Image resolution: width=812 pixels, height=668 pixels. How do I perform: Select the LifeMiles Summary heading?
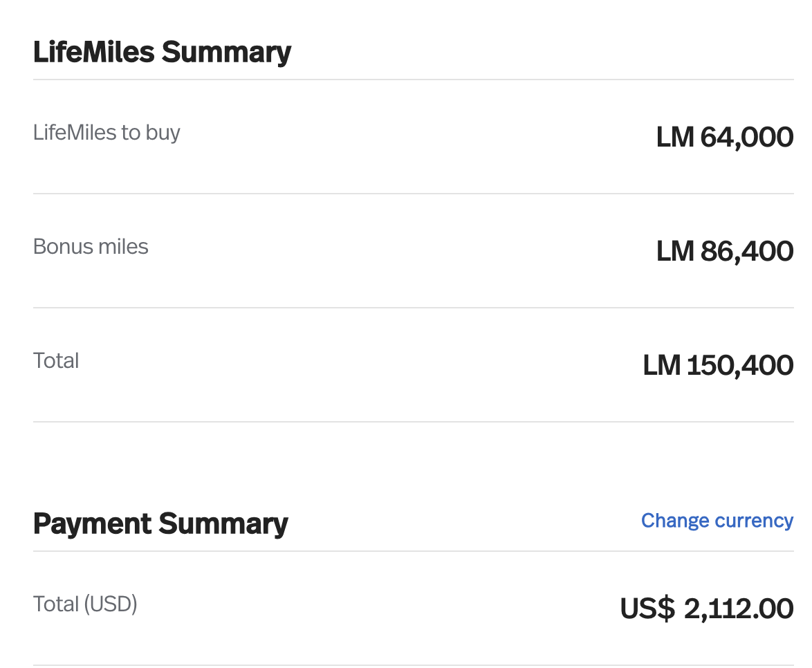[x=162, y=53]
